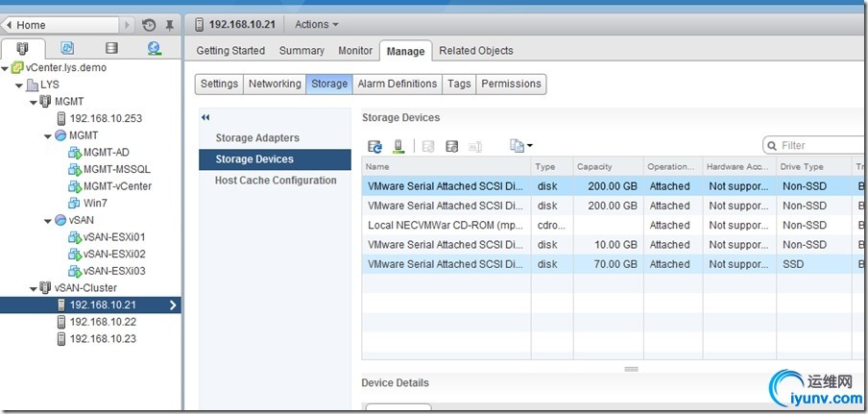Select Storage Devices in side menu

pyautogui.click(x=276, y=159)
